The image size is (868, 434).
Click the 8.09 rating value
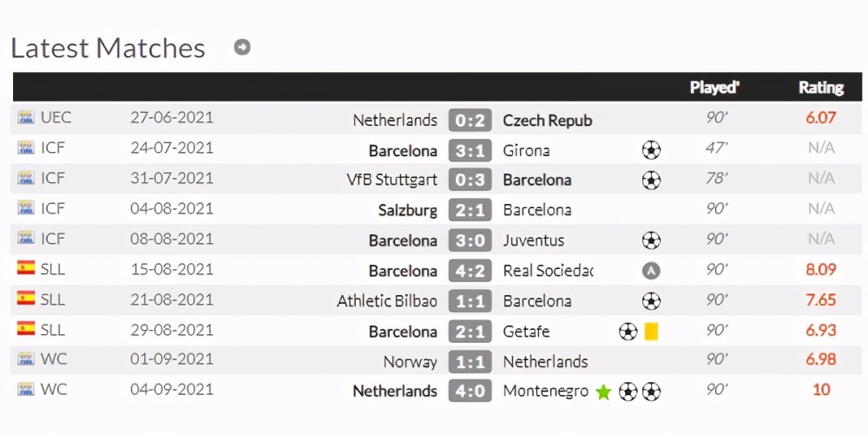(x=821, y=270)
